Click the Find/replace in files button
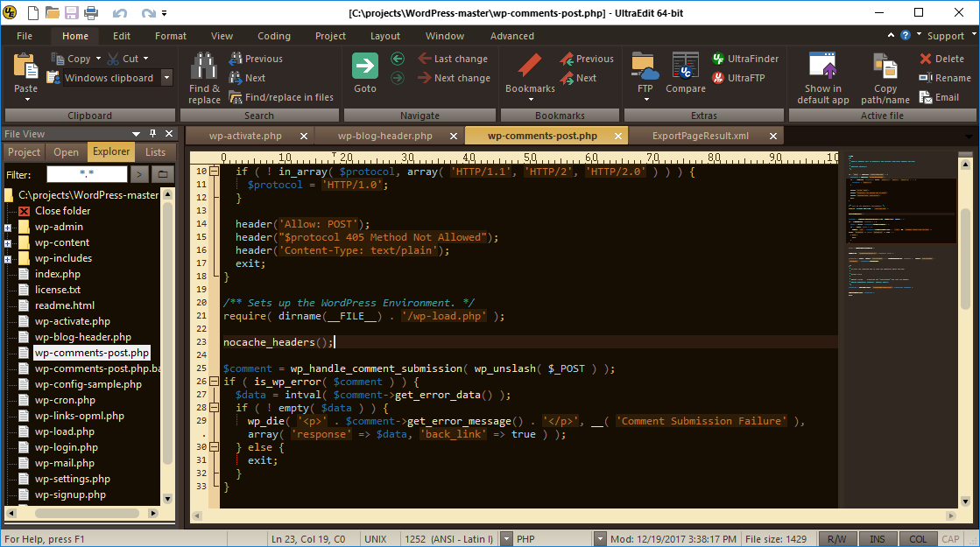The width and height of the screenshot is (980, 547). pos(281,97)
